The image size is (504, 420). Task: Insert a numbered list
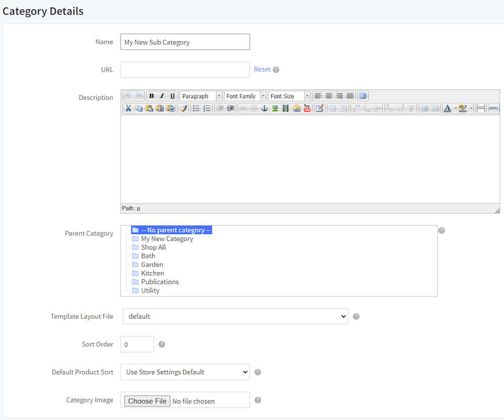pyautogui.click(x=207, y=108)
